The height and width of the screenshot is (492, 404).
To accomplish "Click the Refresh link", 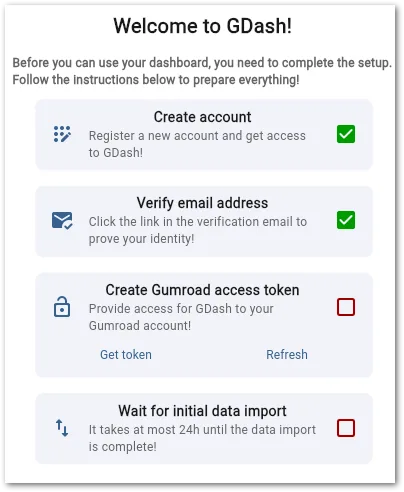I will (287, 355).
